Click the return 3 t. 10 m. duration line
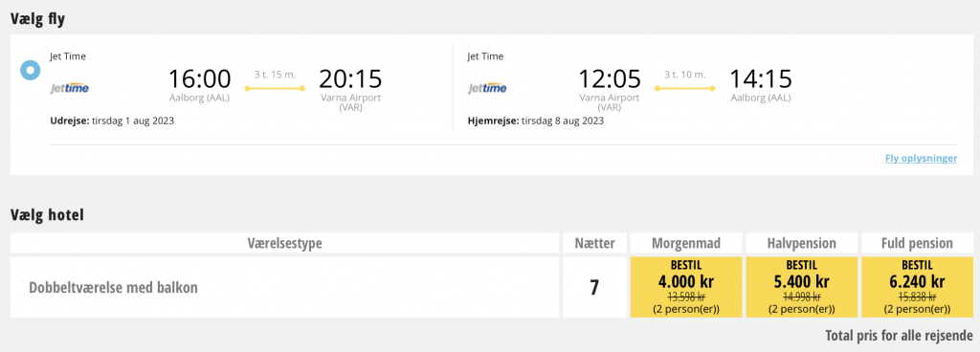980x352 pixels. tap(685, 89)
